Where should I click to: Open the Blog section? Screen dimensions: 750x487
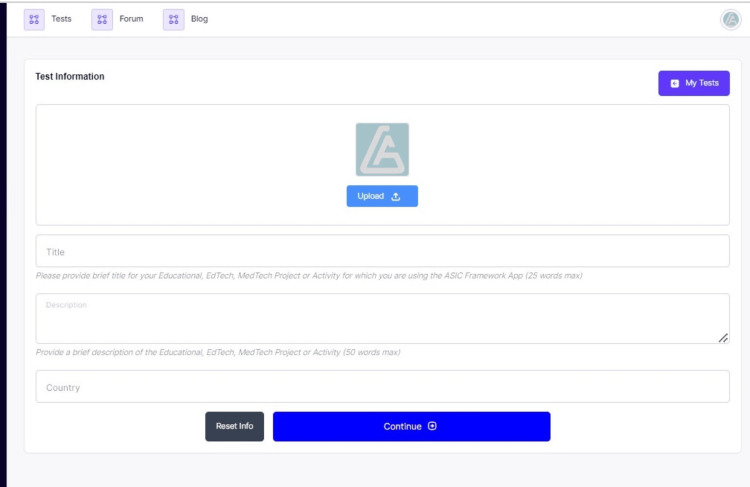pyautogui.click(x=199, y=19)
